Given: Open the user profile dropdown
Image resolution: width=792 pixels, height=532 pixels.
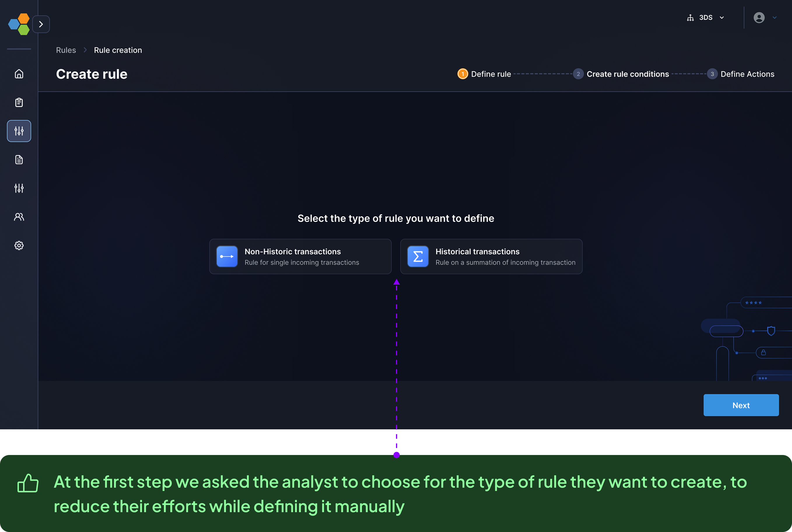Looking at the screenshot, I should 765,17.
